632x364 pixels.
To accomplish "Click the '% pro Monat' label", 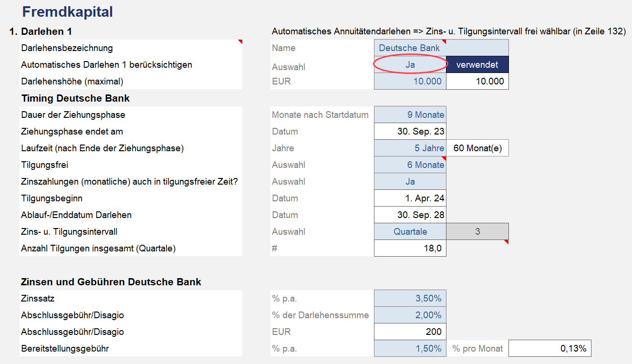I will [x=477, y=349].
